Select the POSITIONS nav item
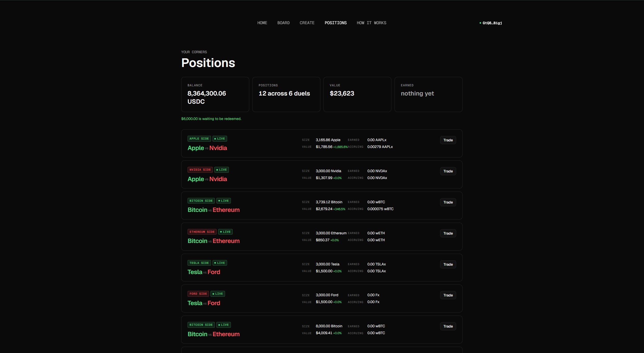The image size is (644, 353). click(336, 23)
